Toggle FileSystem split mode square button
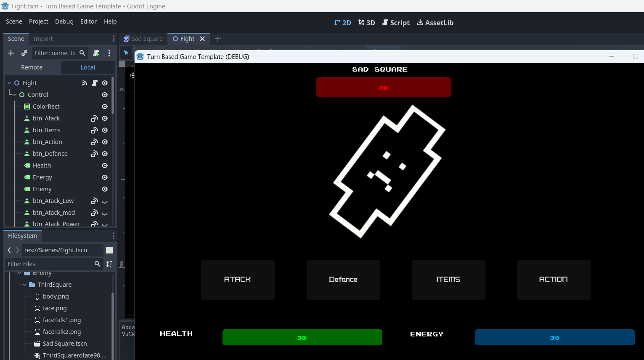This screenshot has width=644, height=360. 109,250
